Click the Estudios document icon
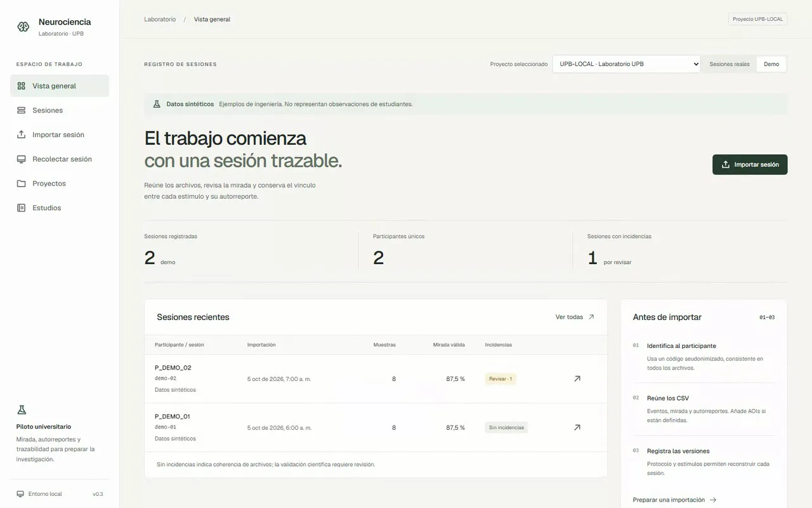 pos(22,208)
